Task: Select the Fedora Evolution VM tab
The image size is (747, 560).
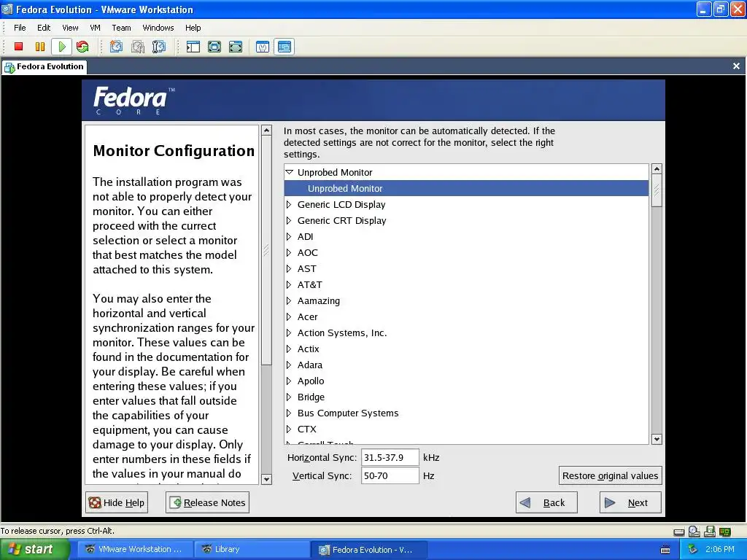Action: coord(44,66)
